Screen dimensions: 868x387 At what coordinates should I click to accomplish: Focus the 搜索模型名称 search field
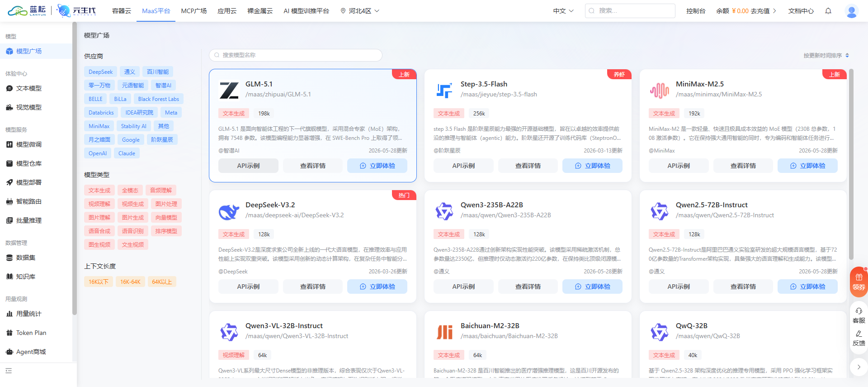point(296,55)
